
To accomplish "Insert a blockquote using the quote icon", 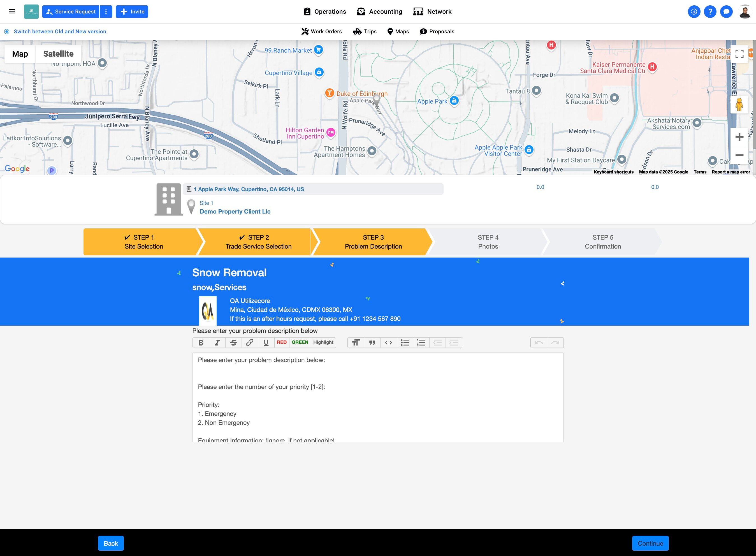I will (372, 343).
